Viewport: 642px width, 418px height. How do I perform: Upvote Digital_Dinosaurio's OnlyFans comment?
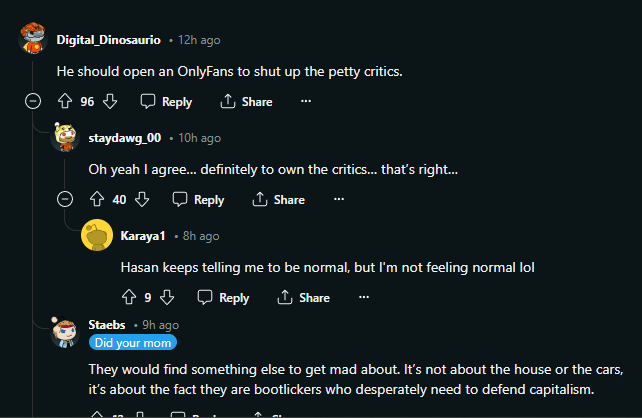pyautogui.click(x=65, y=101)
